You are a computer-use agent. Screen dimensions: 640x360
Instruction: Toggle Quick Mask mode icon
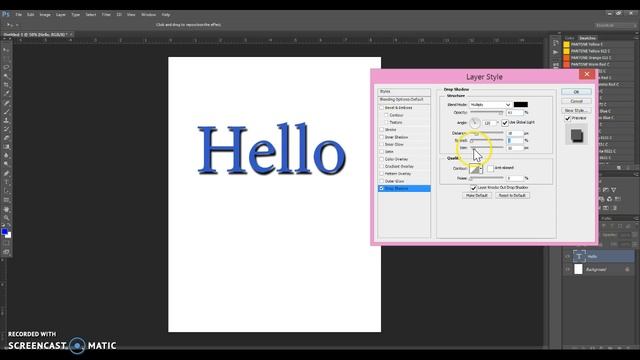click(x=6, y=244)
